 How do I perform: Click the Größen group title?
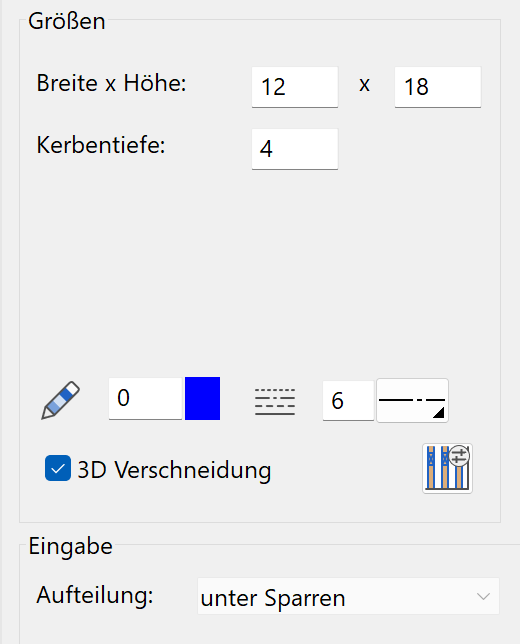[67, 21]
